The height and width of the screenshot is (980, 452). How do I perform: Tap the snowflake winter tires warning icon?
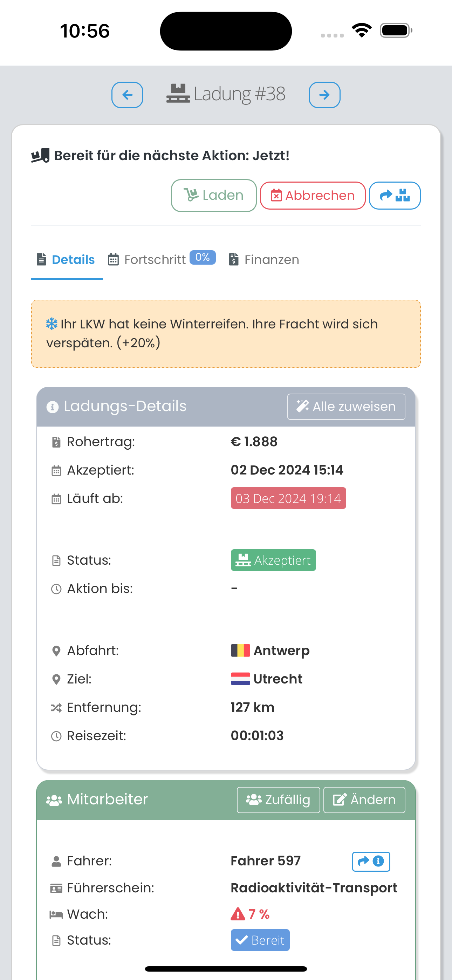point(52,324)
